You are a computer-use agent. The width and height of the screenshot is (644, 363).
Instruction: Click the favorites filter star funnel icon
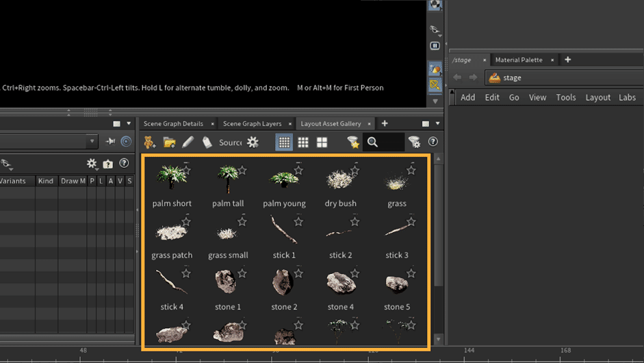point(352,142)
